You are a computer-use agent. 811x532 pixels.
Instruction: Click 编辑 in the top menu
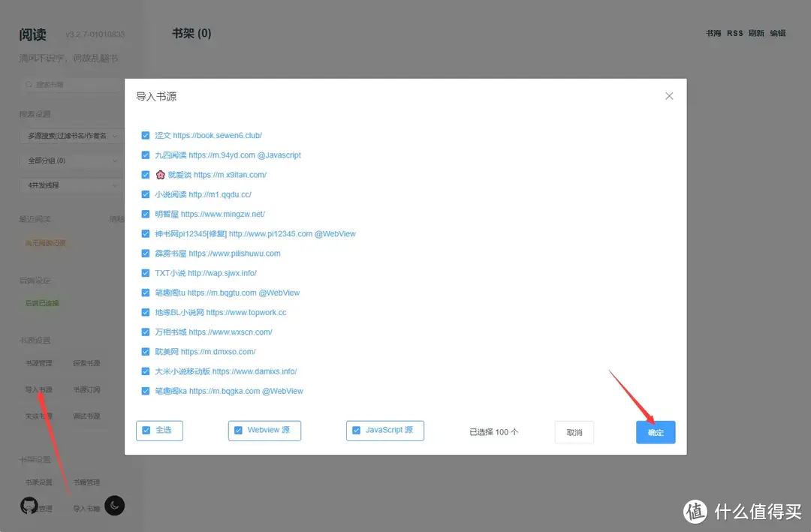tap(777, 33)
